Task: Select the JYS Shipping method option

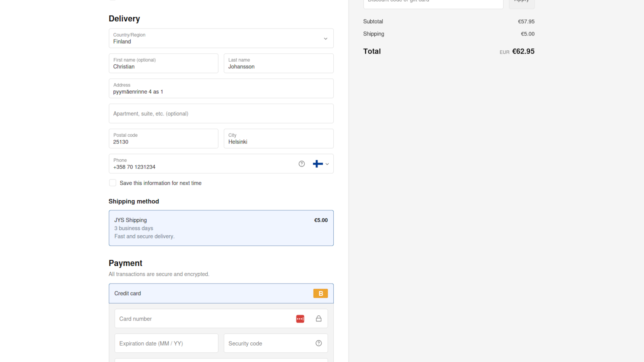Action: 221,228
